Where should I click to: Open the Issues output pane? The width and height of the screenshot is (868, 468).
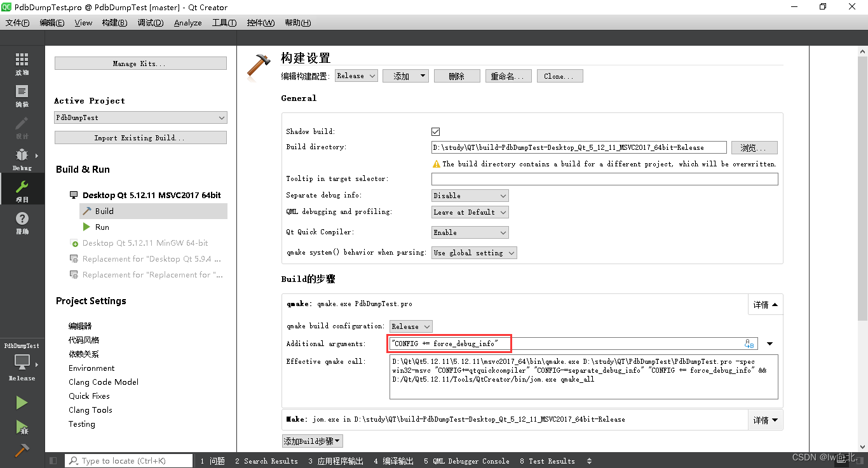tap(213, 461)
